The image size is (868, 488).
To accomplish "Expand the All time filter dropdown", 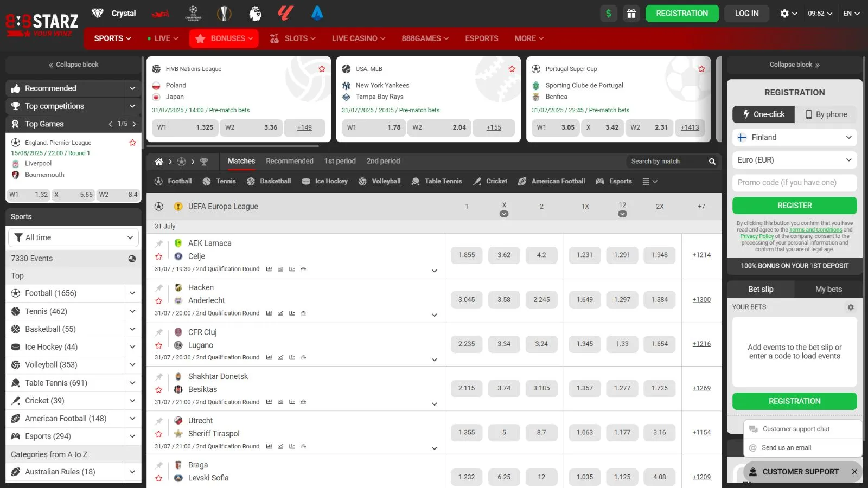I will [x=73, y=237].
